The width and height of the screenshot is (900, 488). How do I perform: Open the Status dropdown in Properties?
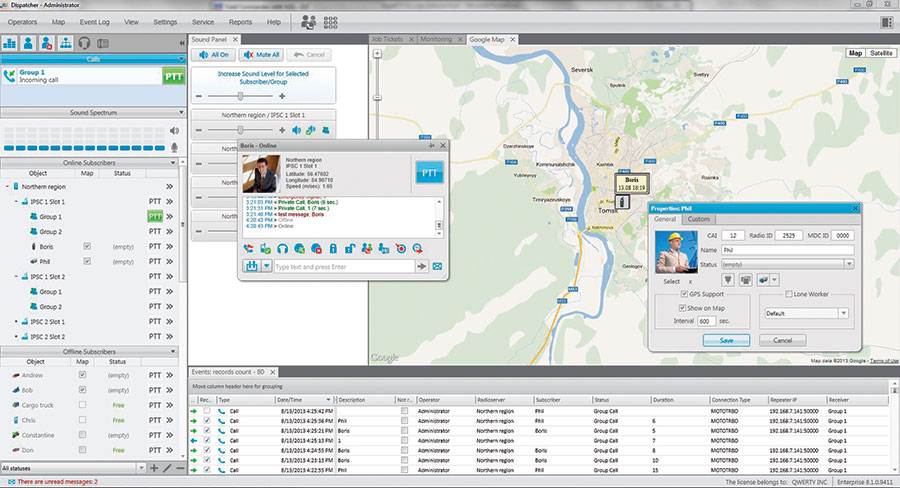click(849, 264)
